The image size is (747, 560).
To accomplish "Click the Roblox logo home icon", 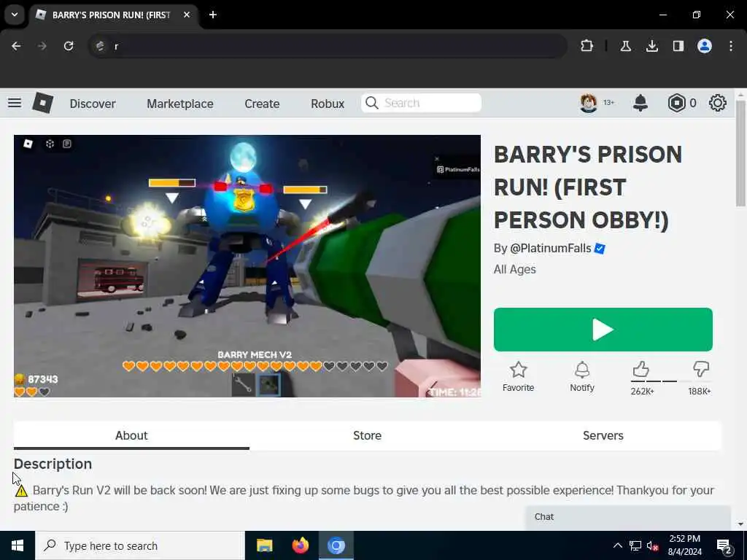I will pyautogui.click(x=42, y=103).
